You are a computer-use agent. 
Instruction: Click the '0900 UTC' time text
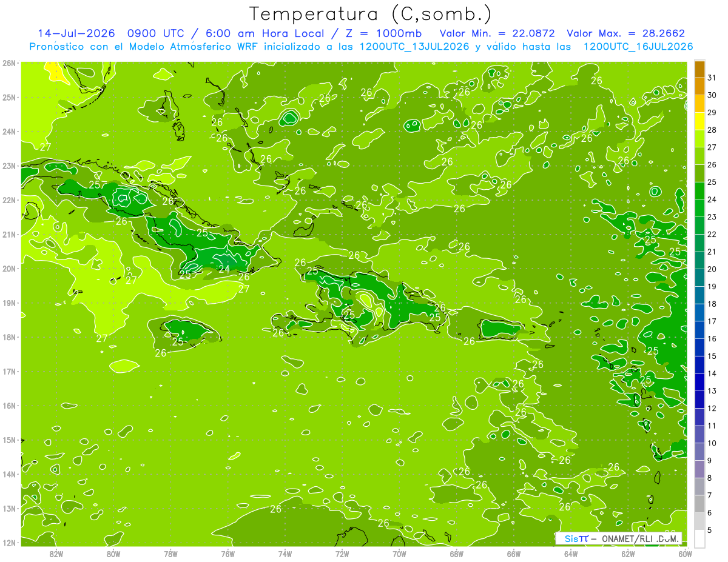click(x=157, y=33)
